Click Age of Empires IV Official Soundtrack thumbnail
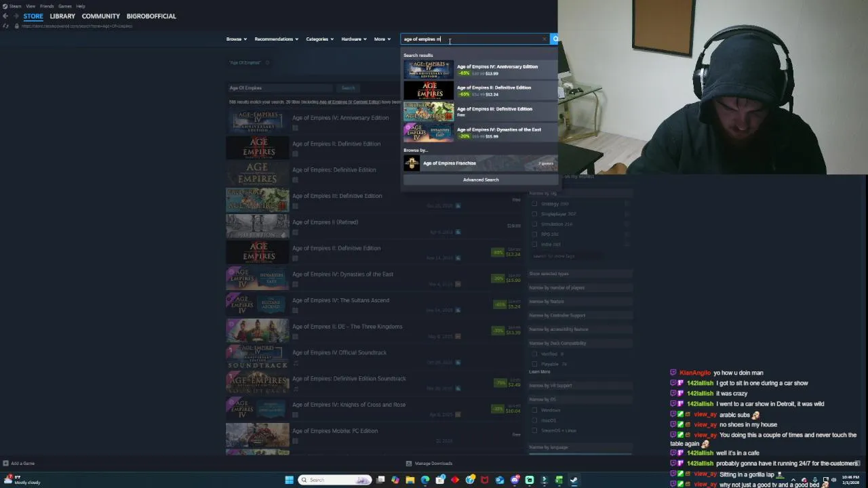 pos(257,357)
